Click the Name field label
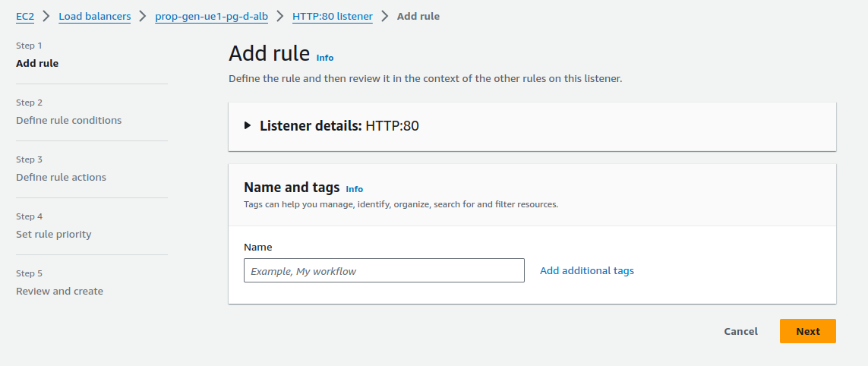868x366 pixels. click(258, 247)
